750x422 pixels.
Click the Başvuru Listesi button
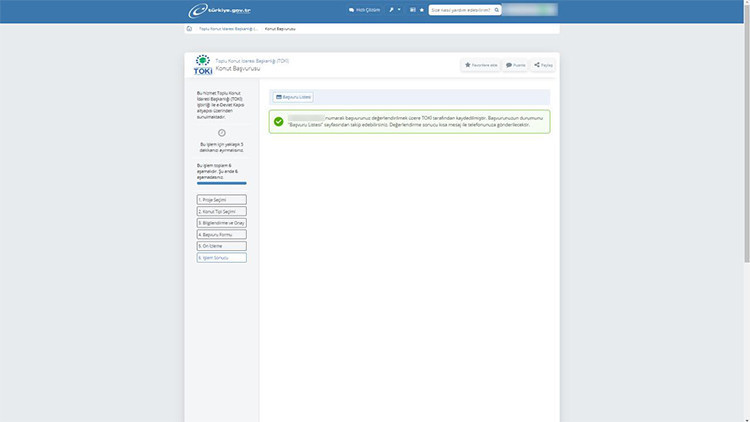tap(294, 97)
